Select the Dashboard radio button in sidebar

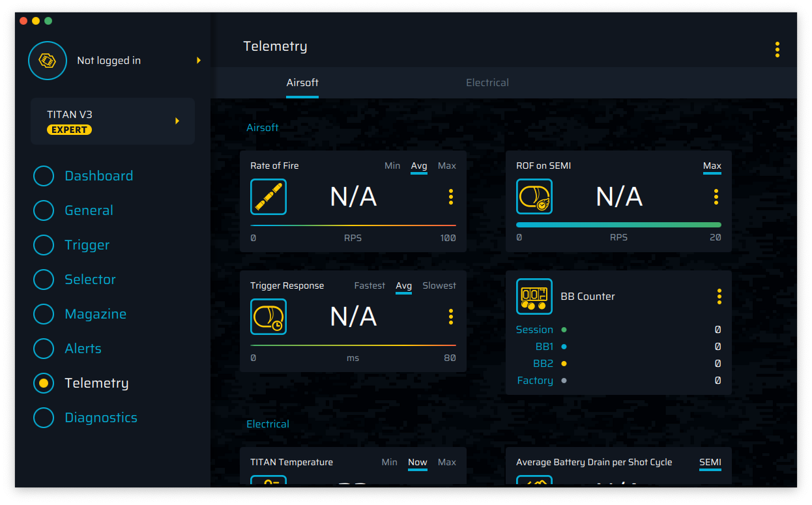(44, 176)
